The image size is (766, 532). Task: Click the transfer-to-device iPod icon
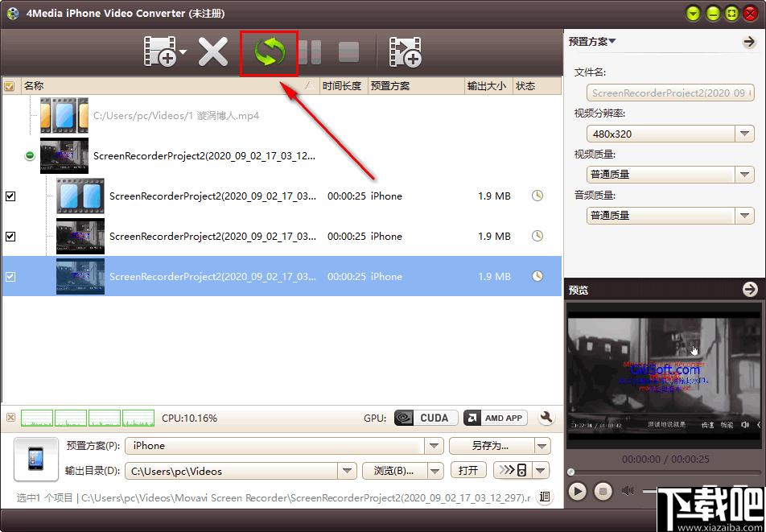point(513,471)
